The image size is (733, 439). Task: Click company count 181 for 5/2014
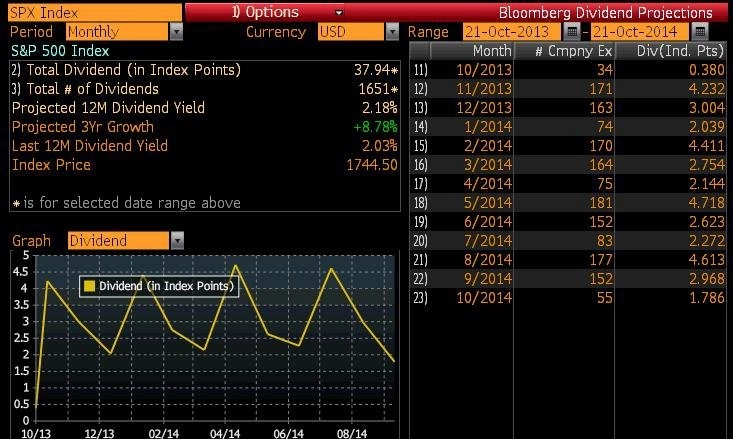tap(601, 203)
